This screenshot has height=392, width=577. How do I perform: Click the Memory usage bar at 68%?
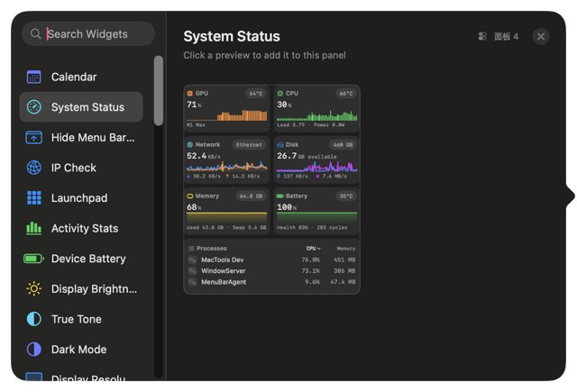pos(226,218)
